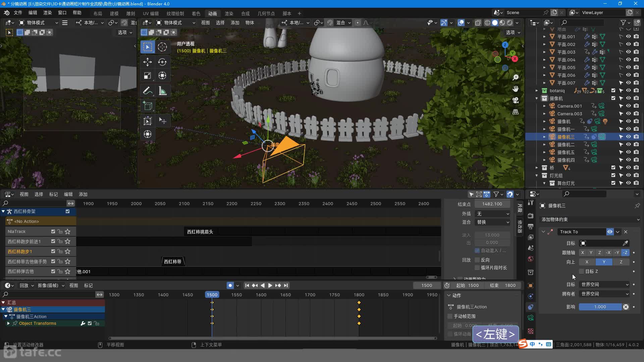The height and width of the screenshot is (362, 644).
Task: Open the 文件 menu
Action: (x=18, y=13)
